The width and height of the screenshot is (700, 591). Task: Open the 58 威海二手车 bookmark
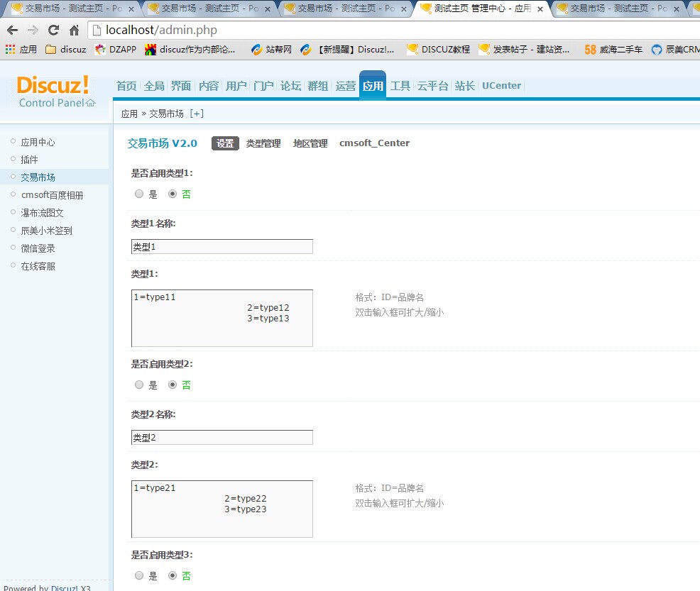coord(613,50)
